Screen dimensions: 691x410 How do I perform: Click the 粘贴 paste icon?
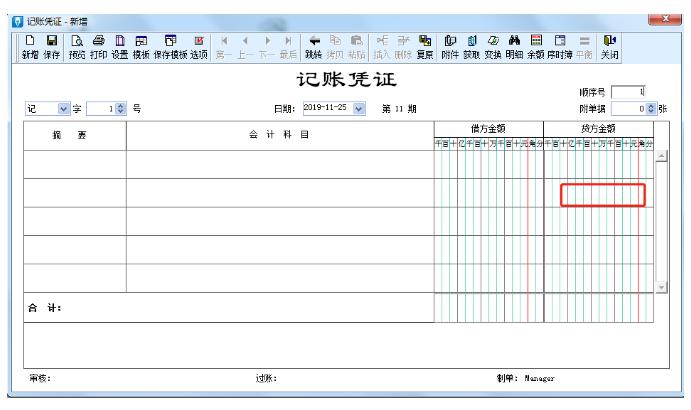357,47
